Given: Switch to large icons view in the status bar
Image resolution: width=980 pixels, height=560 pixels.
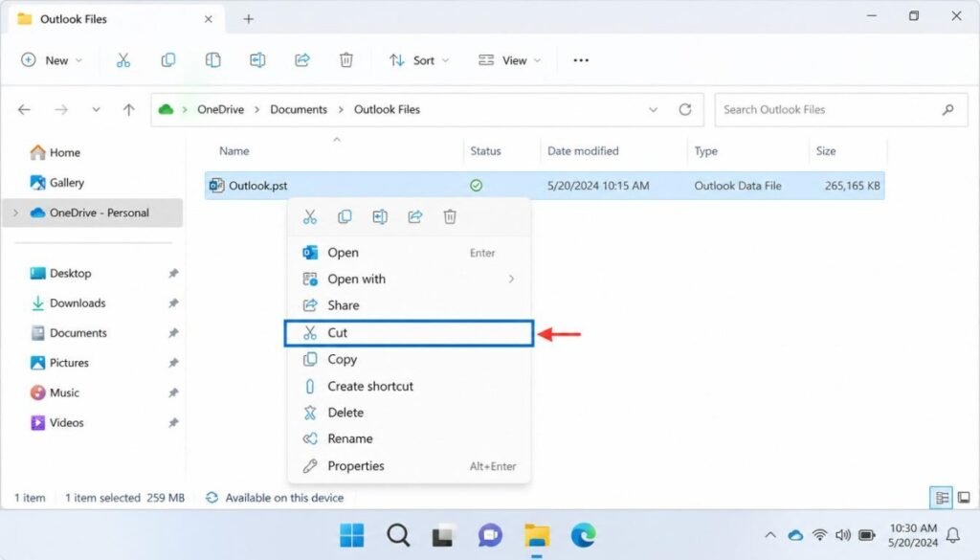Looking at the screenshot, I should pos(965,498).
